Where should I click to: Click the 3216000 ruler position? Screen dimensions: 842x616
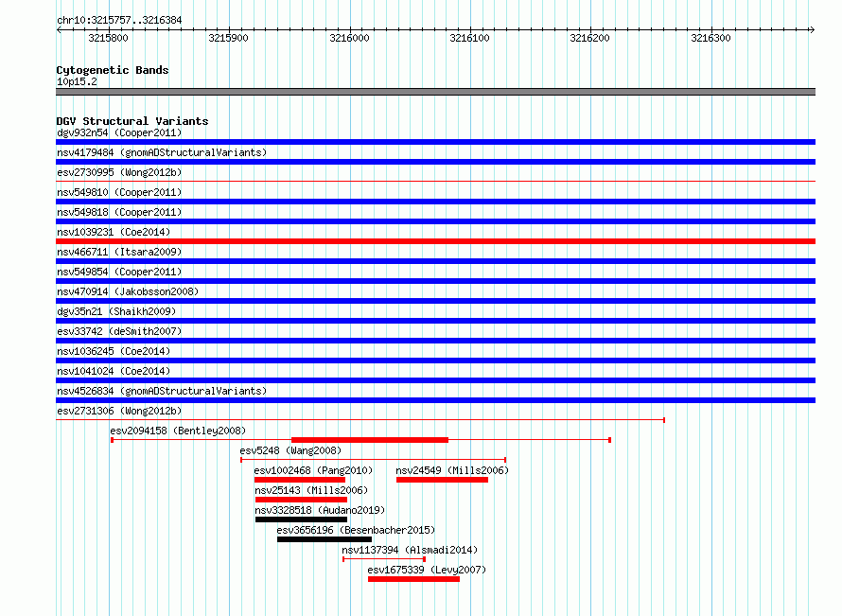click(350, 38)
